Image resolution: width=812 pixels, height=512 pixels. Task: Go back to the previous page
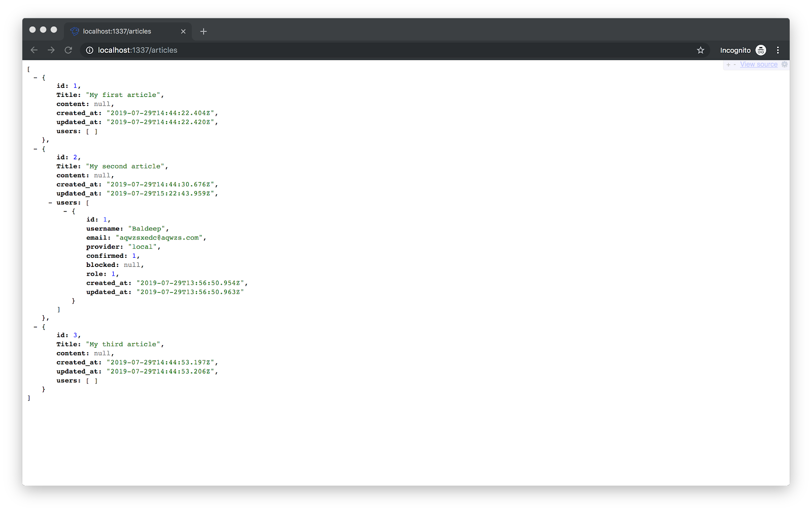(x=34, y=50)
